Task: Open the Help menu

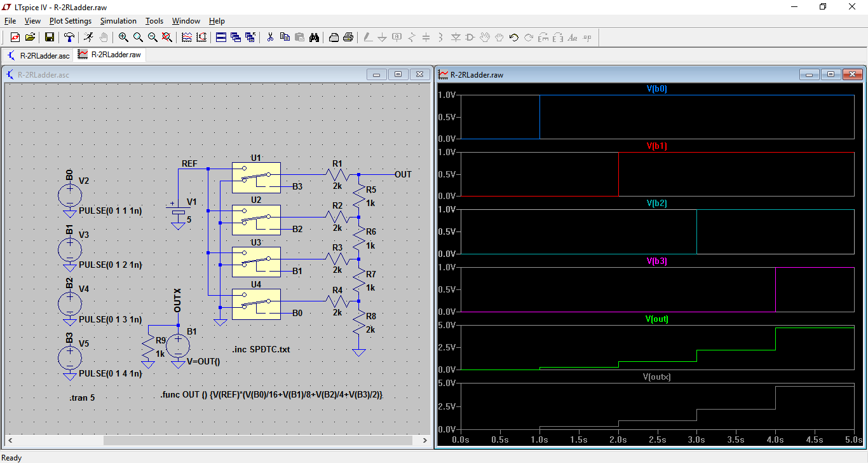Action: coord(217,21)
